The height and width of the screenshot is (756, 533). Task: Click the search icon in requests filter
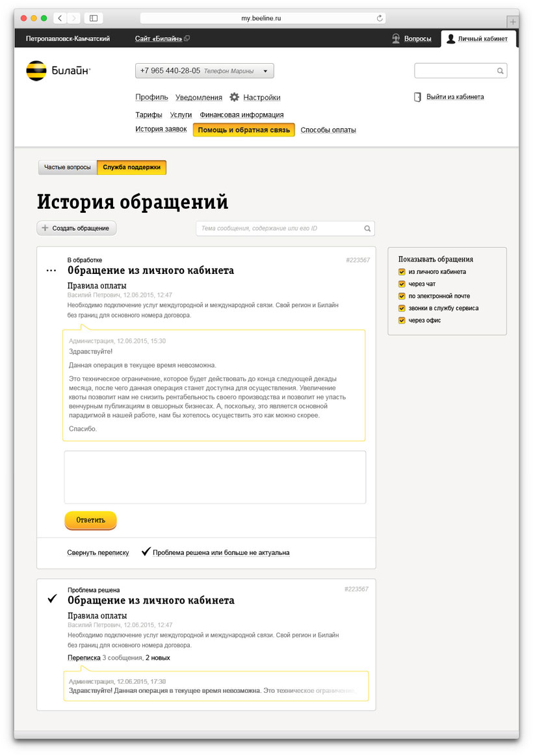(367, 228)
